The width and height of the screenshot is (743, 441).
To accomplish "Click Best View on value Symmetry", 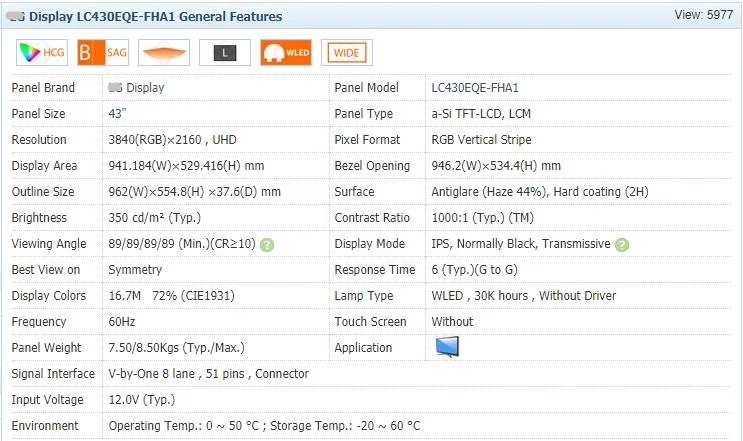I will coord(135,270).
